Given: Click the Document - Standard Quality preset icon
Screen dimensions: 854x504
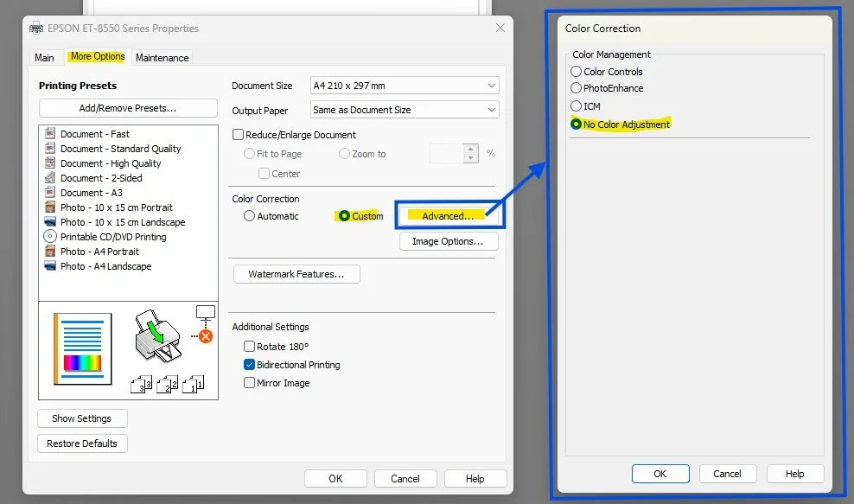Looking at the screenshot, I should point(50,148).
